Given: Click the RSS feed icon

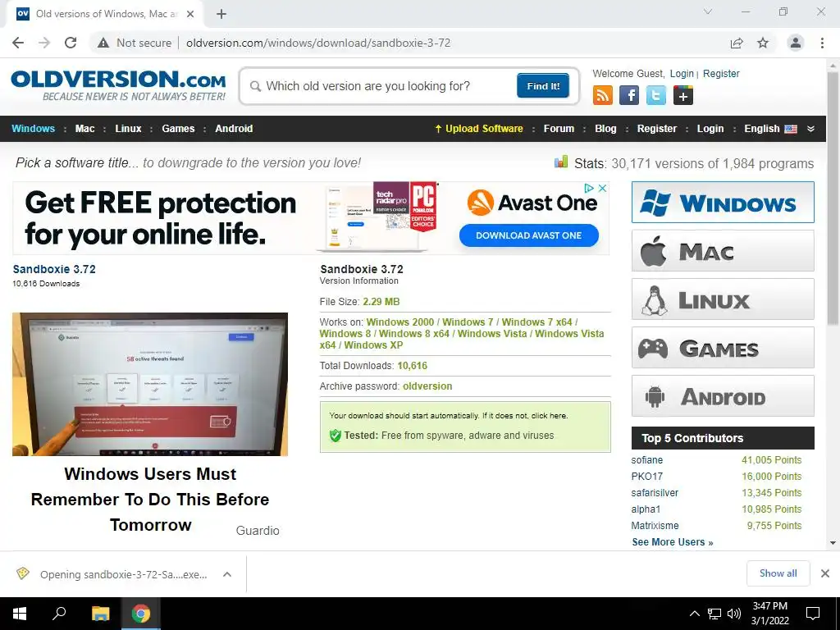Looking at the screenshot, I should pos(603,95).
